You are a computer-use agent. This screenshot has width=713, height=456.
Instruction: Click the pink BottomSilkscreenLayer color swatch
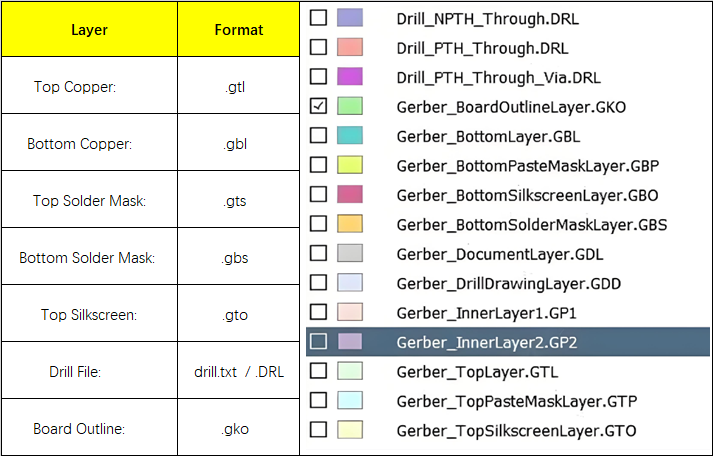[350, 194]
